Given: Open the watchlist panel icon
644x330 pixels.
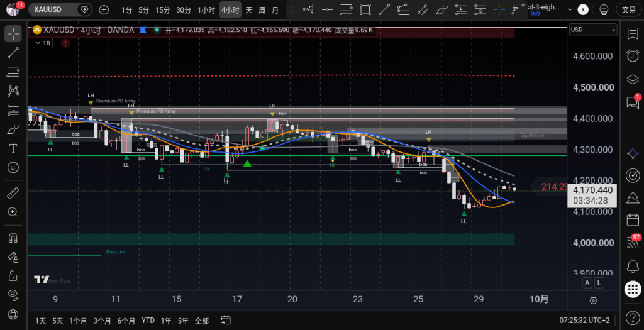Looking at the screenshot, I should pyautogui.click(x=633, y=34).
